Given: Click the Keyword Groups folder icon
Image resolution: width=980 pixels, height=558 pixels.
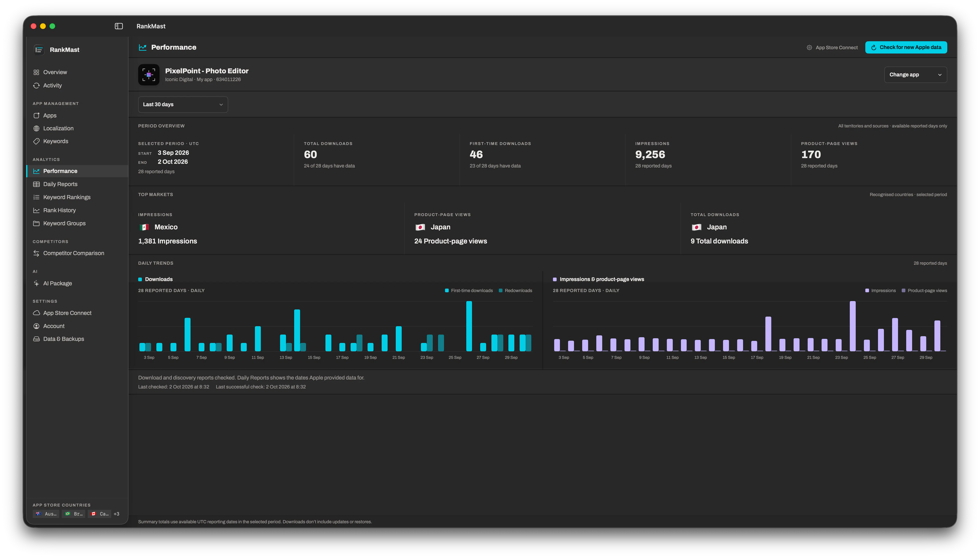Looking at the screenshot, I should 36,223.
